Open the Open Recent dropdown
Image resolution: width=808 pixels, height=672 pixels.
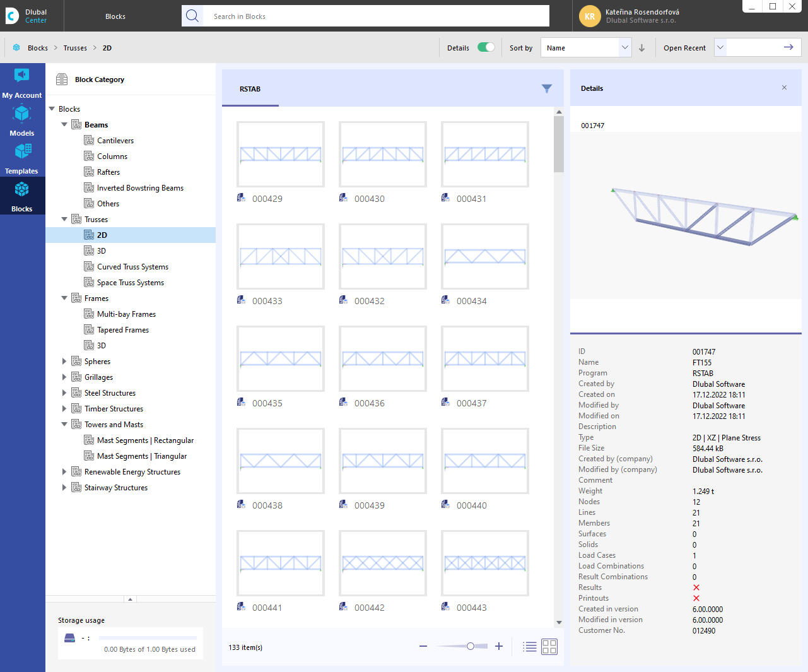coord(720,47)
